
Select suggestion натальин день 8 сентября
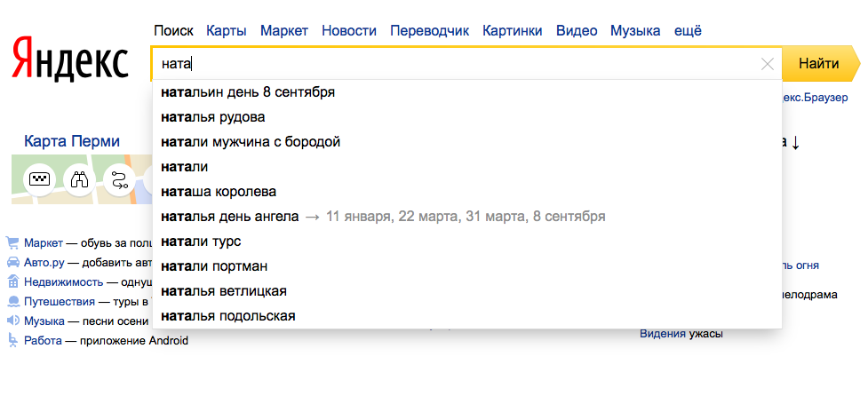click(x=467, y=92)
